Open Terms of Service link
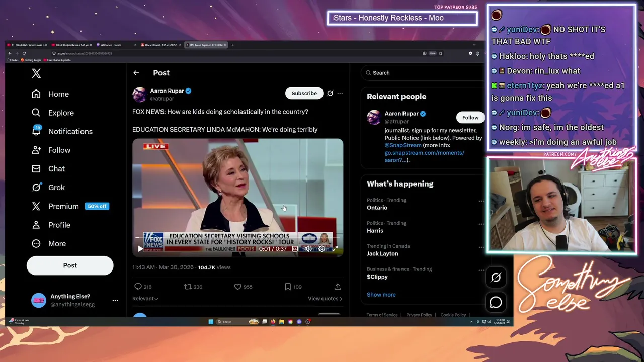 pyautogui.click(x=382, y=315)
